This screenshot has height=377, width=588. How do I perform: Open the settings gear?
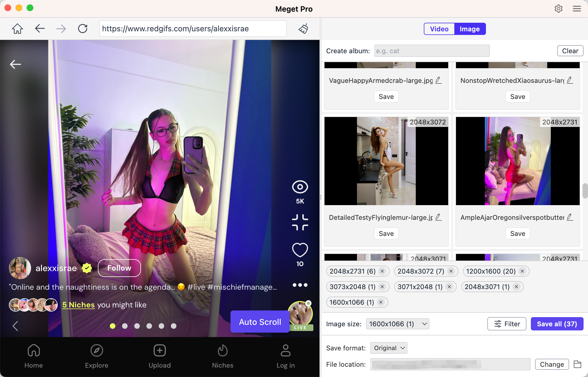pos(559,9)
